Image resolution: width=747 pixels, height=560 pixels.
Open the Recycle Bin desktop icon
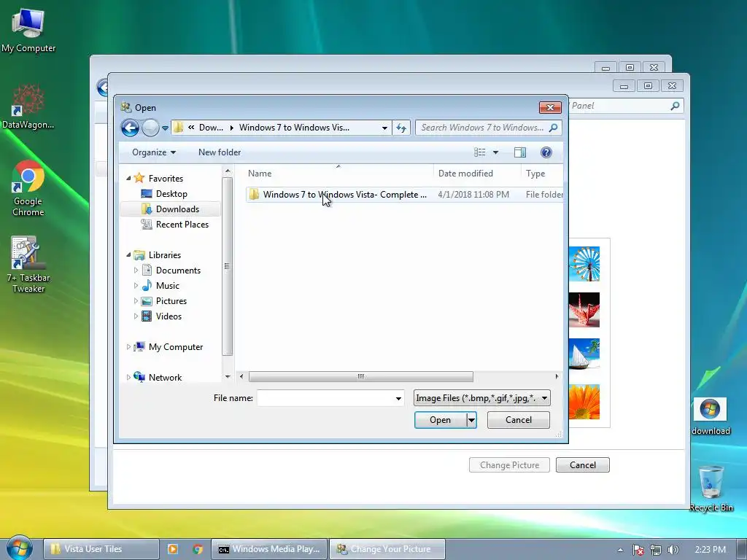pos(711,488)
